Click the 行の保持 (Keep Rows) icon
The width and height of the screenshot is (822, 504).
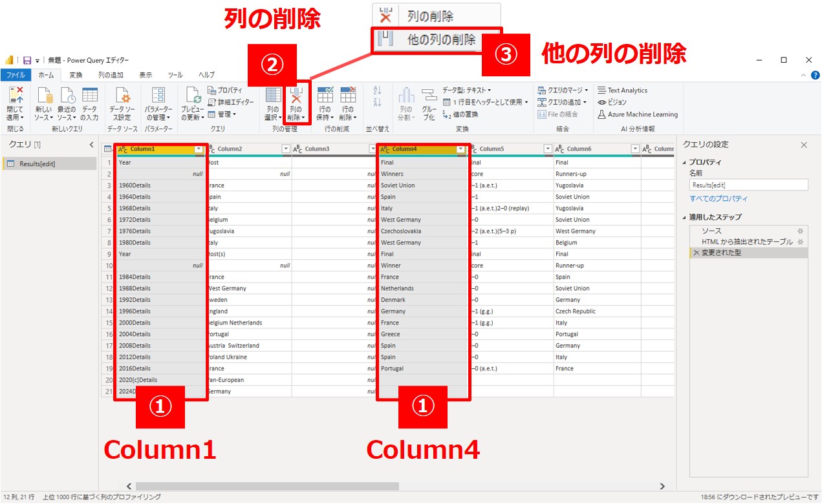pyautogui.click(x=325, y=97)
